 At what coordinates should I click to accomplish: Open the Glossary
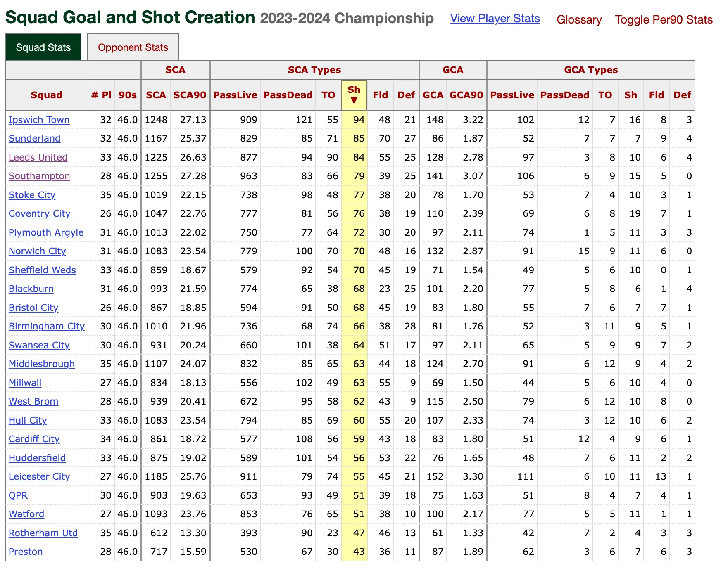click(x=579, y=20)
